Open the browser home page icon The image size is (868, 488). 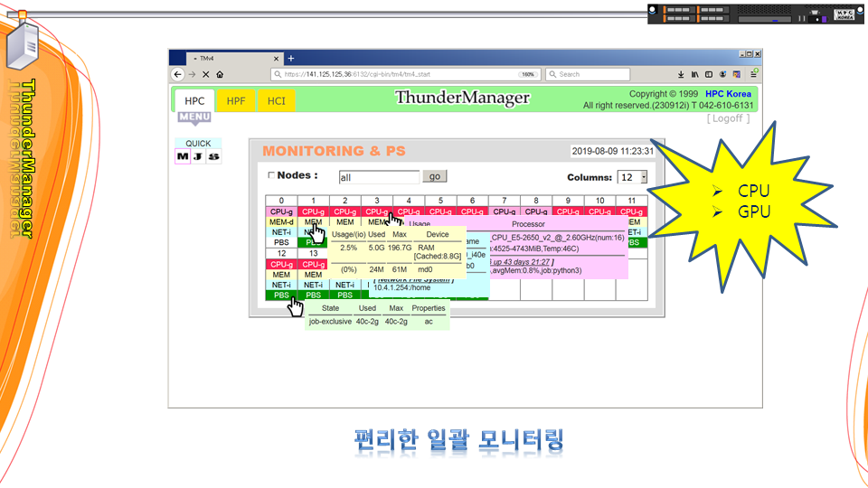point(220,74)
